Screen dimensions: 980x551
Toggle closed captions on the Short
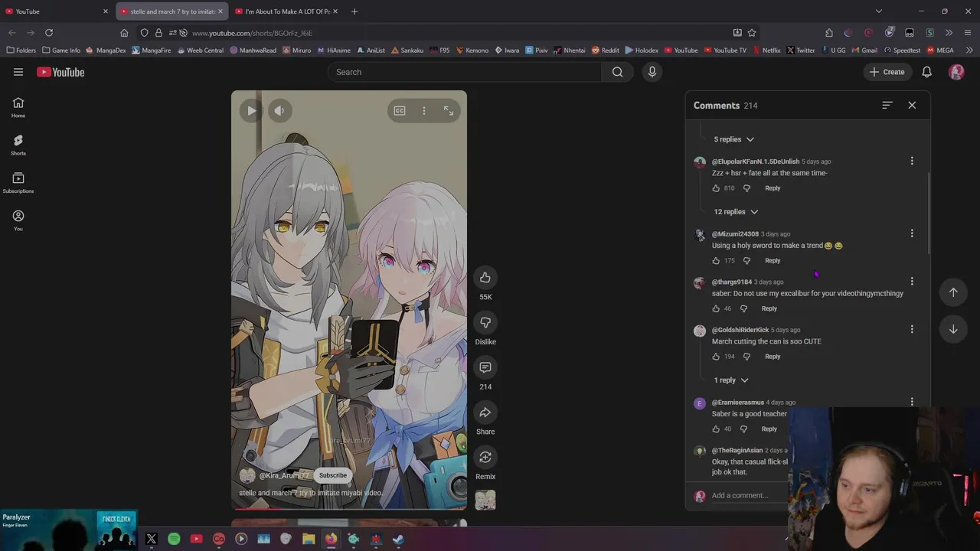coord(400,111)
